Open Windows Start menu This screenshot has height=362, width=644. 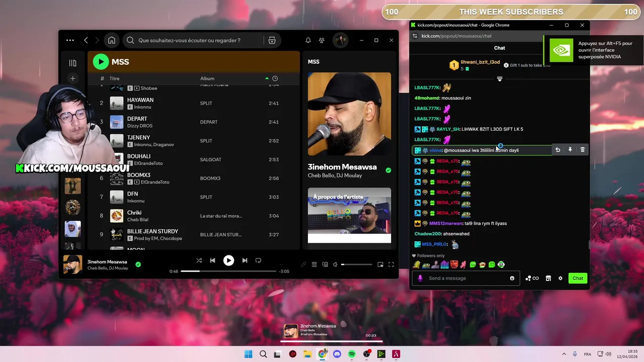(248, 354)
